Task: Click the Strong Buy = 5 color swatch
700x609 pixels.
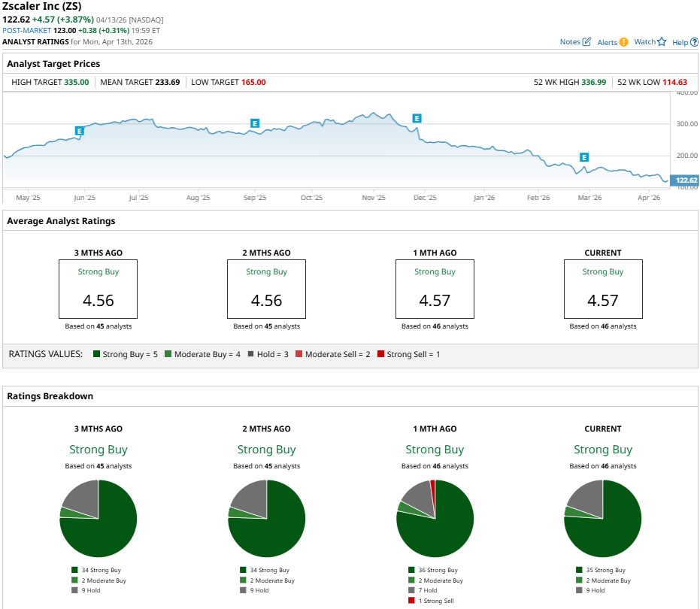Action: click(x=96, y=353)
